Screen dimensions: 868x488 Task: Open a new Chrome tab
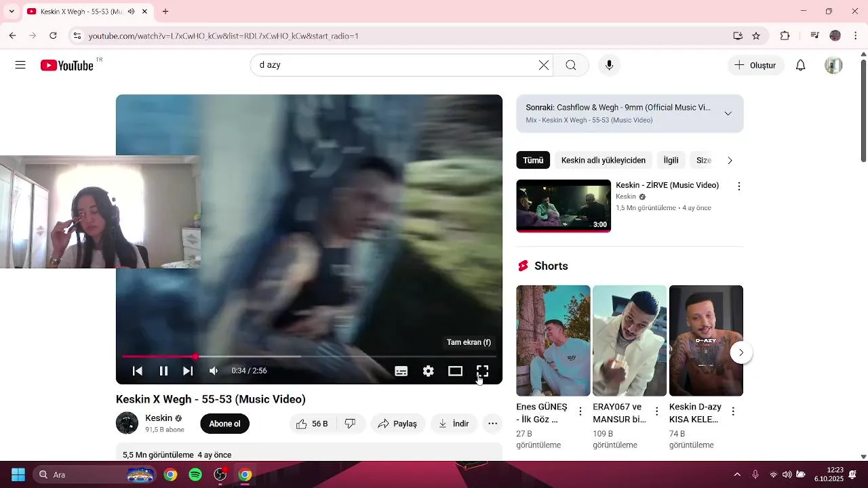pyautogui.click(x=165, y=12)
